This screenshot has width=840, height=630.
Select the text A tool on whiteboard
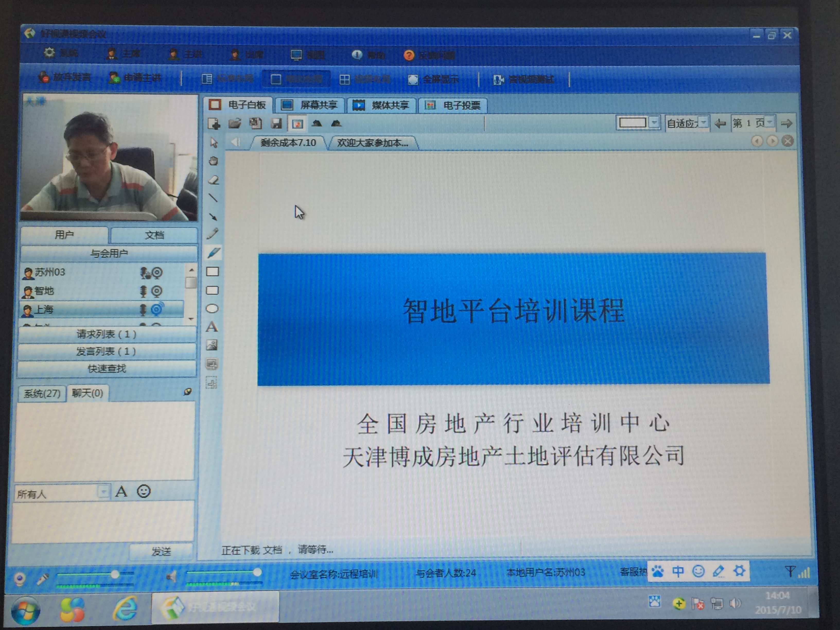click(x=212, y=327)
